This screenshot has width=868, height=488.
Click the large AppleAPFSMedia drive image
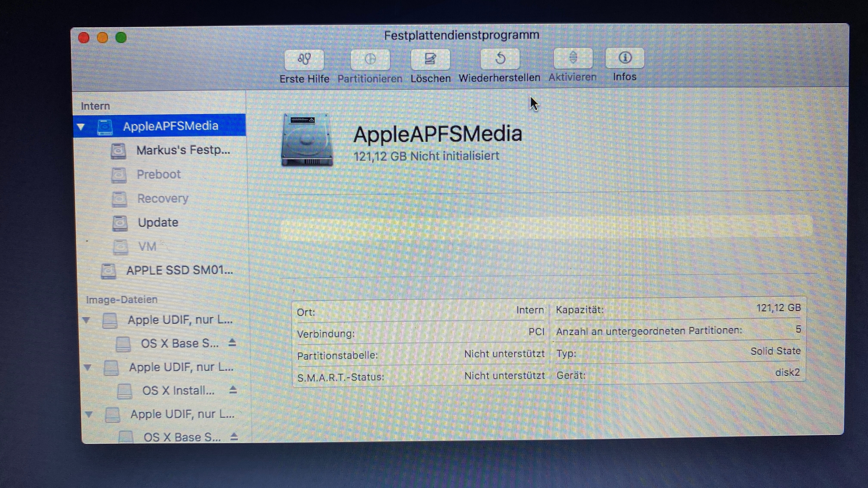point(307,141)
